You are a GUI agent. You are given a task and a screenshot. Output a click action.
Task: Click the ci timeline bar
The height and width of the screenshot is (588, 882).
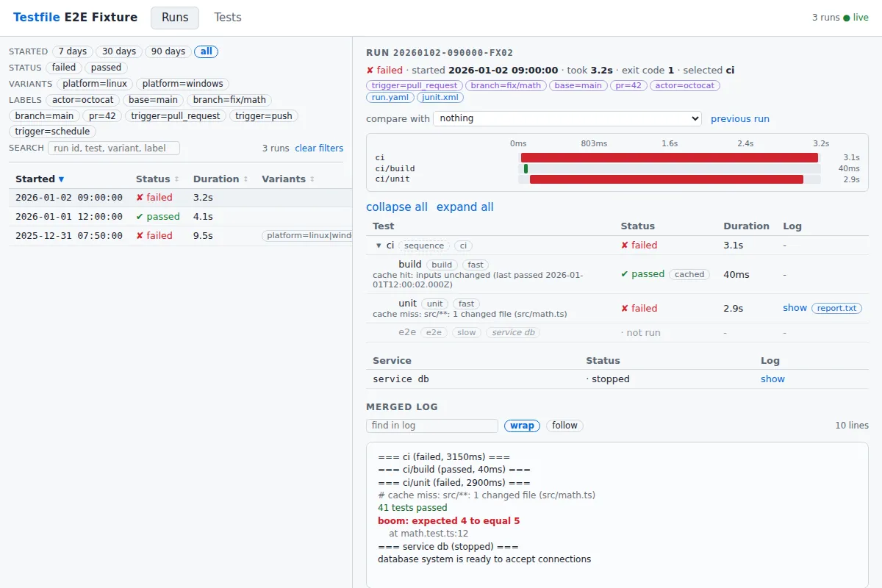pos(670,157)
